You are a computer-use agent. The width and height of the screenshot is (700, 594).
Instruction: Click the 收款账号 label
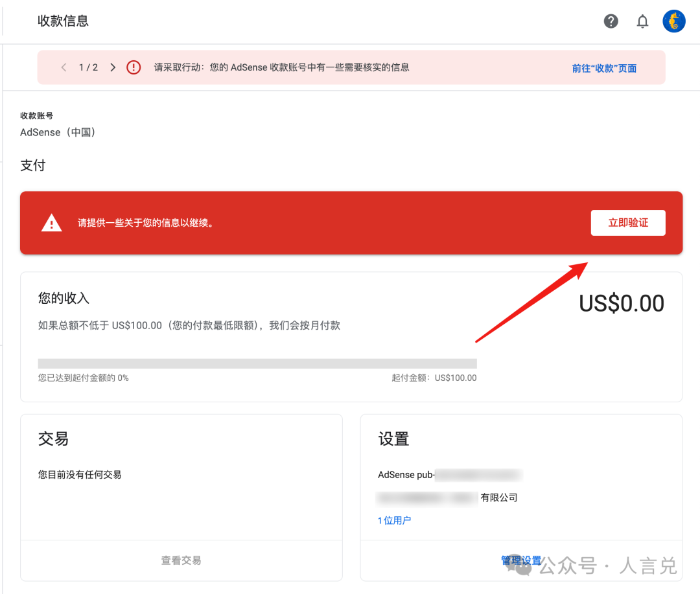tap(36, 115)
